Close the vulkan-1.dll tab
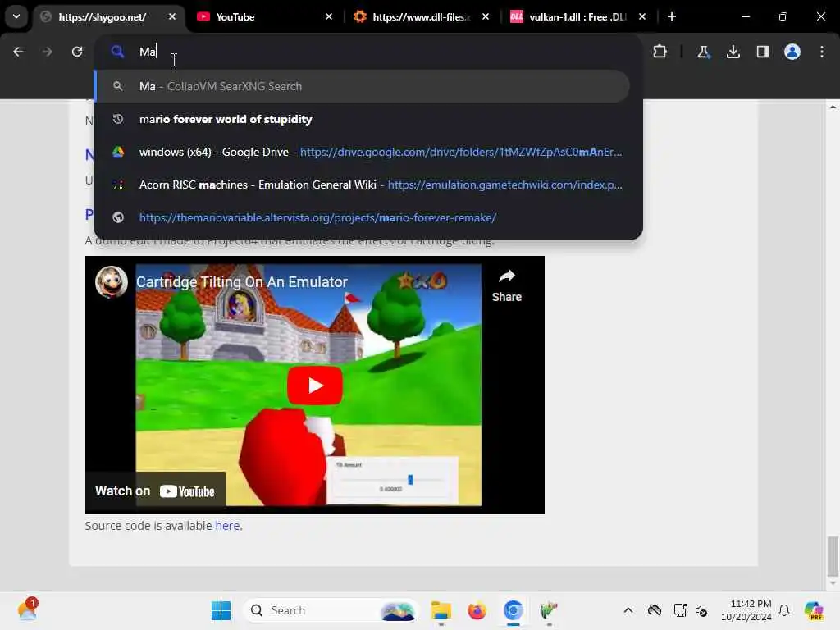 click(642, 16)
